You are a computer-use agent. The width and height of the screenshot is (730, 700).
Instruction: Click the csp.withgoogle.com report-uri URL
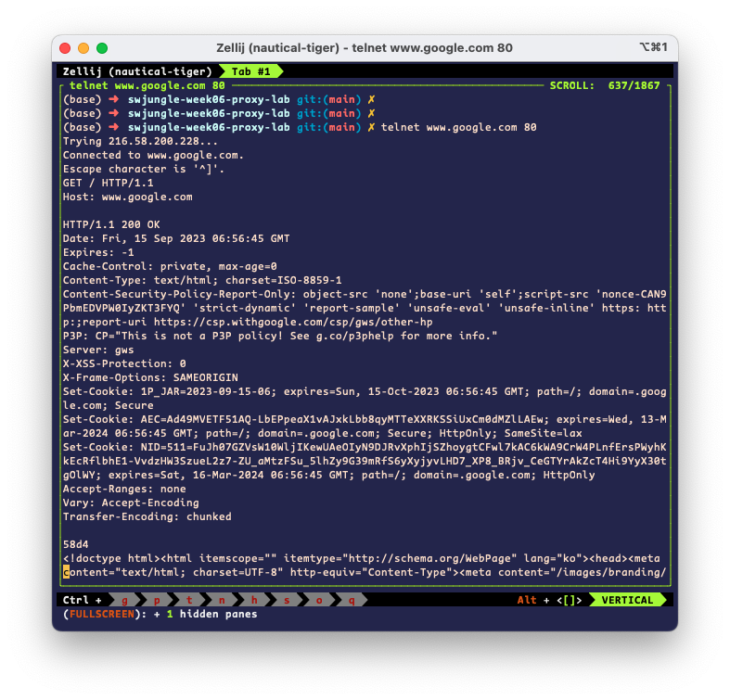[x=293, y=322]
